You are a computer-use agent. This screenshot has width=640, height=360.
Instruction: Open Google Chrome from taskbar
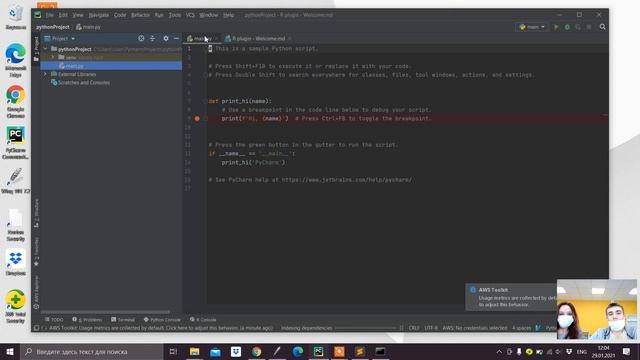(256, 351)
